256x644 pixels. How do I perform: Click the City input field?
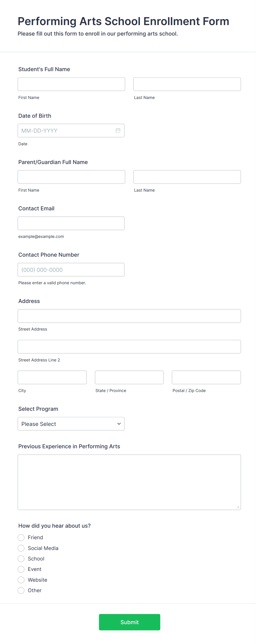pos(52,377)
